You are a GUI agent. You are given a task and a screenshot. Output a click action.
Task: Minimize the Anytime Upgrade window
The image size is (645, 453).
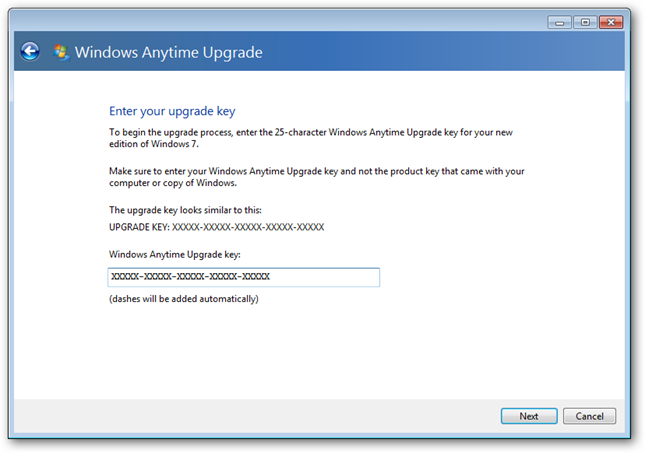(559, 22)
